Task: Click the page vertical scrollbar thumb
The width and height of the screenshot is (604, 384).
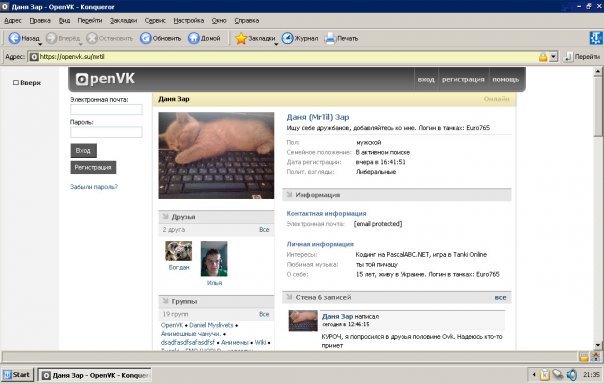Action: click(598, 106)
